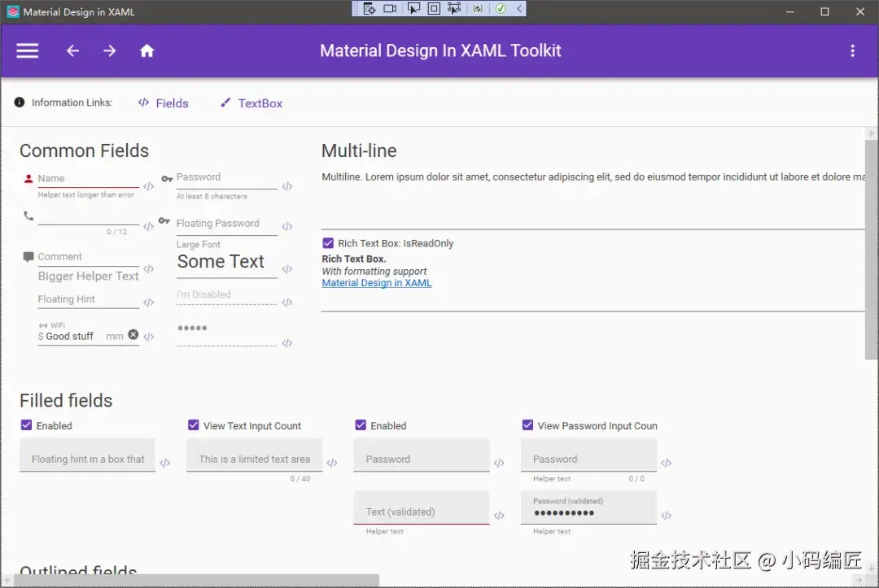
Task: View XAML code for Password field
Action: point(287,186)
